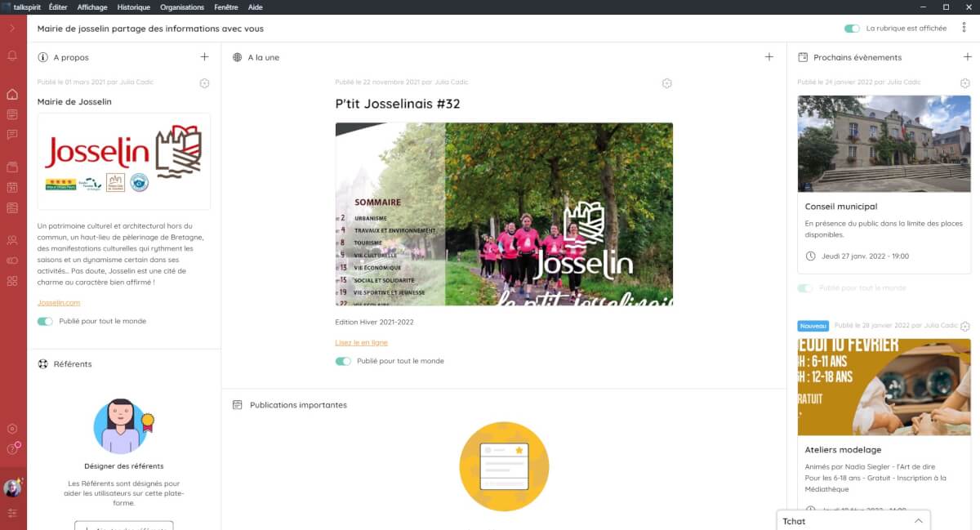Open the Historique menu
Viewport: 980px width, 530px height.
point(134,7)
